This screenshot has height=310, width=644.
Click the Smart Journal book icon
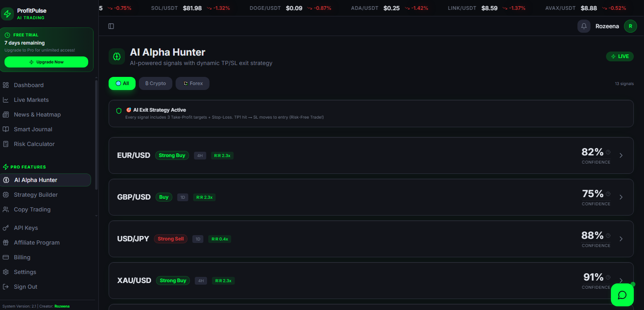click(6, 129)
